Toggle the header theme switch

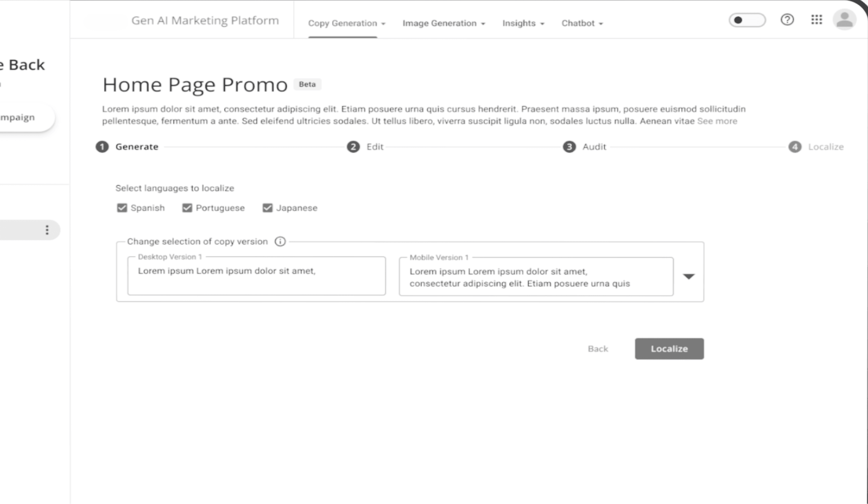(747, 20)
